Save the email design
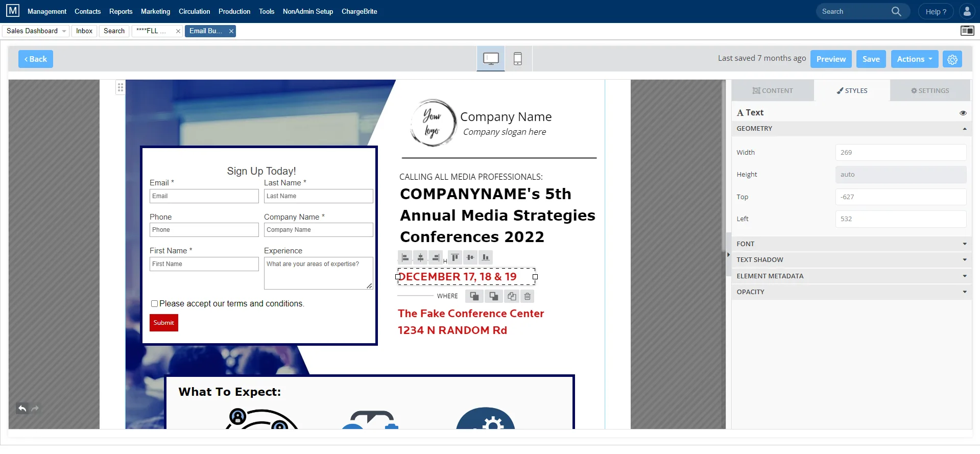This screenshot has width=980, height=454. tap(871, 59)
